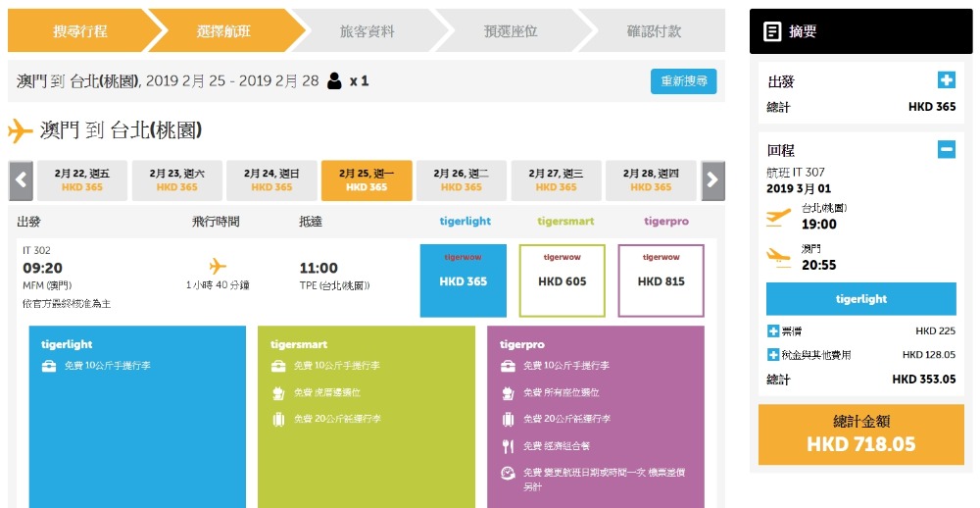Click the next dates right arrow
The image size is (980, 508).
(x=712, y=180)
